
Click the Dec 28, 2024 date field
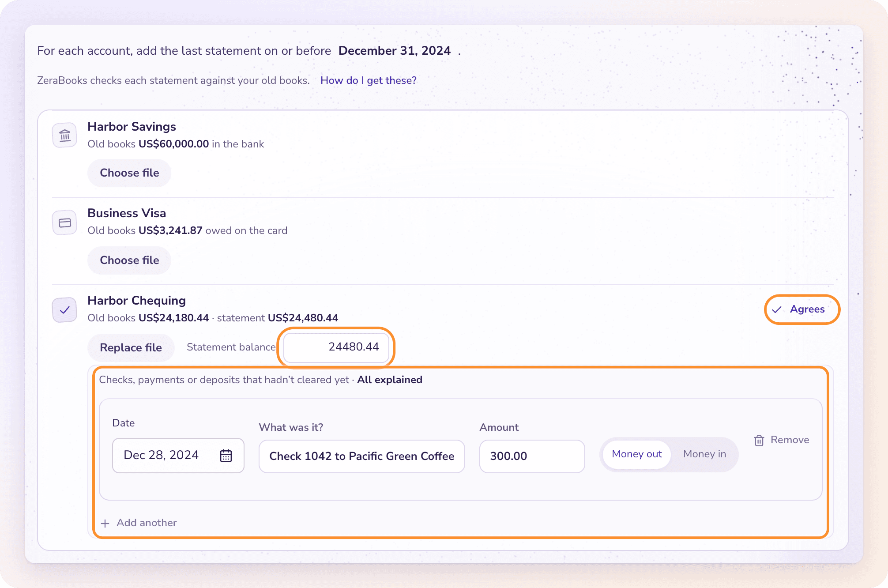pos(178,456)
